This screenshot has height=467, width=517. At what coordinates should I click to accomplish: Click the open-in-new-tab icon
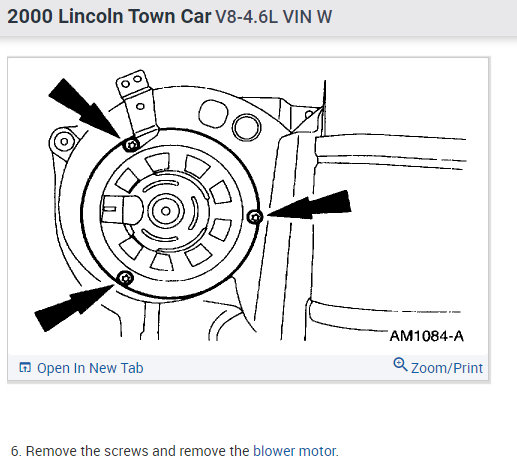25,367
